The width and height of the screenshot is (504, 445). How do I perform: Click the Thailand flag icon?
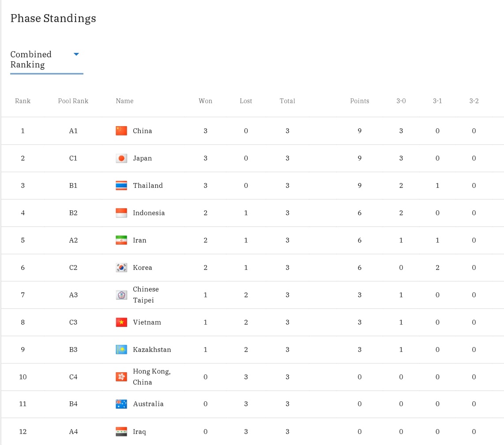pos(121,185)
